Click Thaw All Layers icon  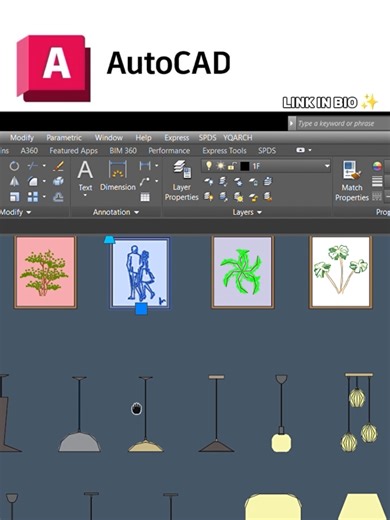point(238,197)
